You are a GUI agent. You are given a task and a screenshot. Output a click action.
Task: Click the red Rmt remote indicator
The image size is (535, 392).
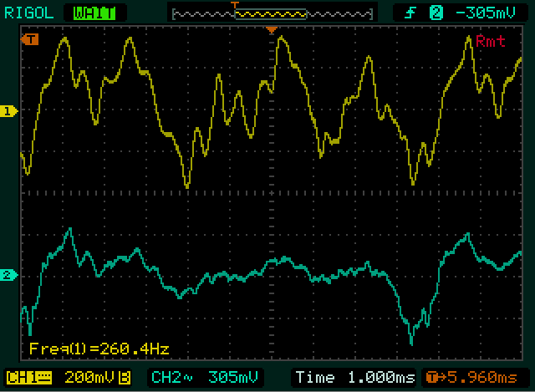490,42
